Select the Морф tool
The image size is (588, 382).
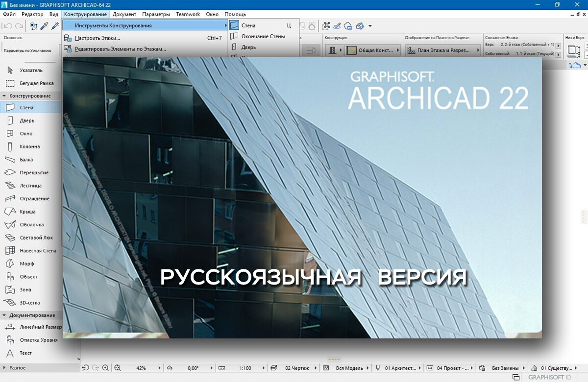[x=26, y=263]
